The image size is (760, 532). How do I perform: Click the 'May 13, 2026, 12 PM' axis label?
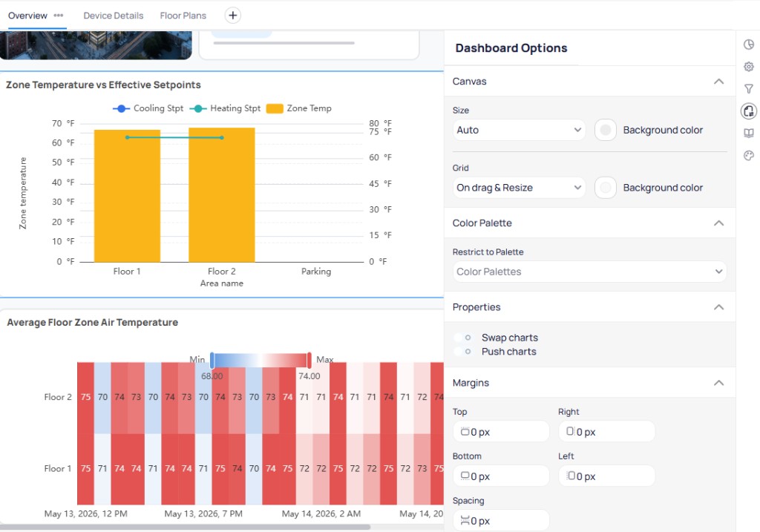coord(86,513)
